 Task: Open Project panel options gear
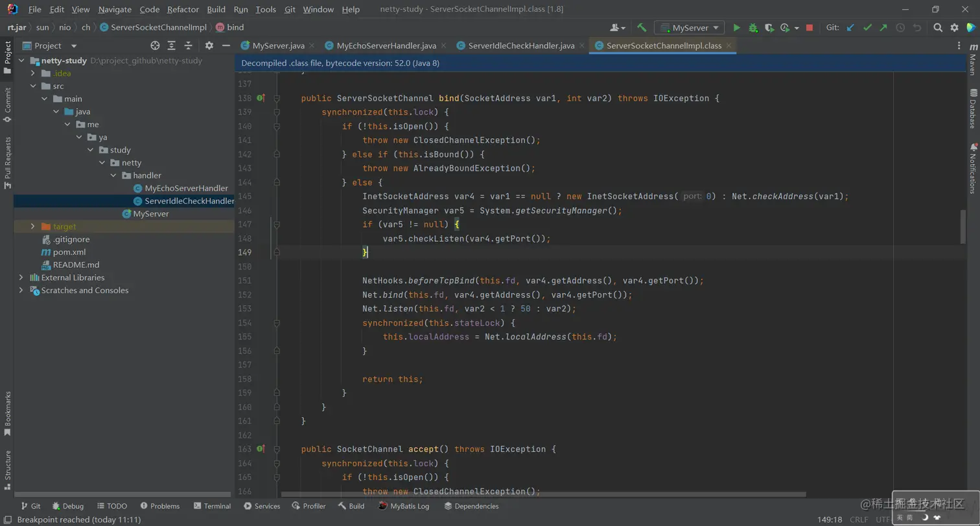209,45
